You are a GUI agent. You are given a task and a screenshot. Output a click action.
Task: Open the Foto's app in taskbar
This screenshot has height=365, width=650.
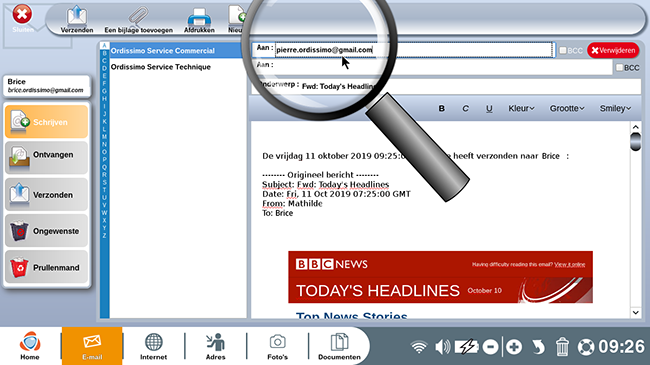pos(277,347)
